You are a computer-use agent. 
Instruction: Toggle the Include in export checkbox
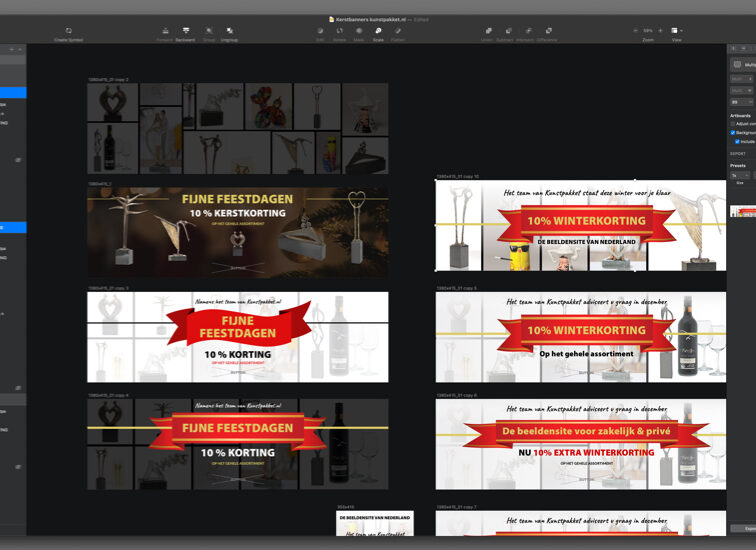coord(737,141)
